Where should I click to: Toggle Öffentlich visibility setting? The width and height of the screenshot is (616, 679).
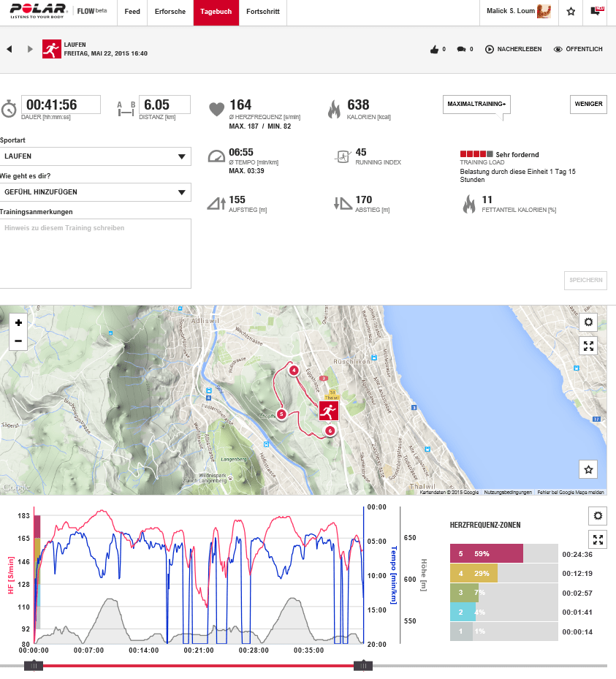click(578, 49)
